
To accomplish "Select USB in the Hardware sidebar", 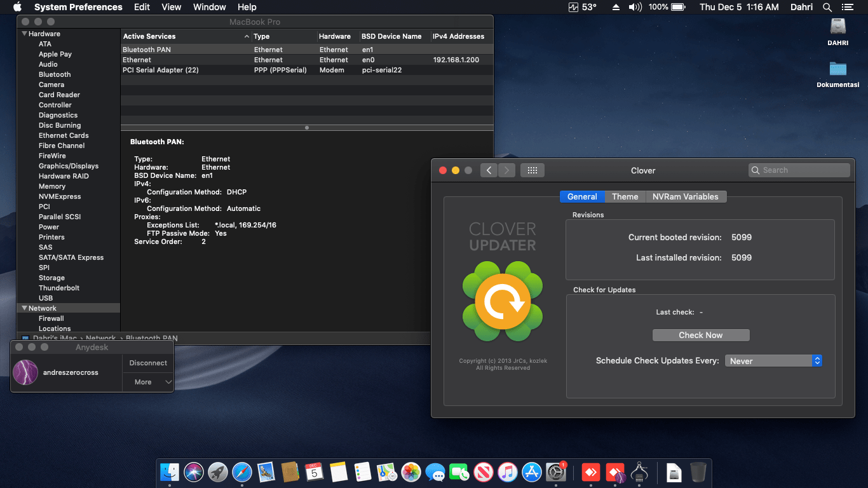I will click(x=46, y=298).
